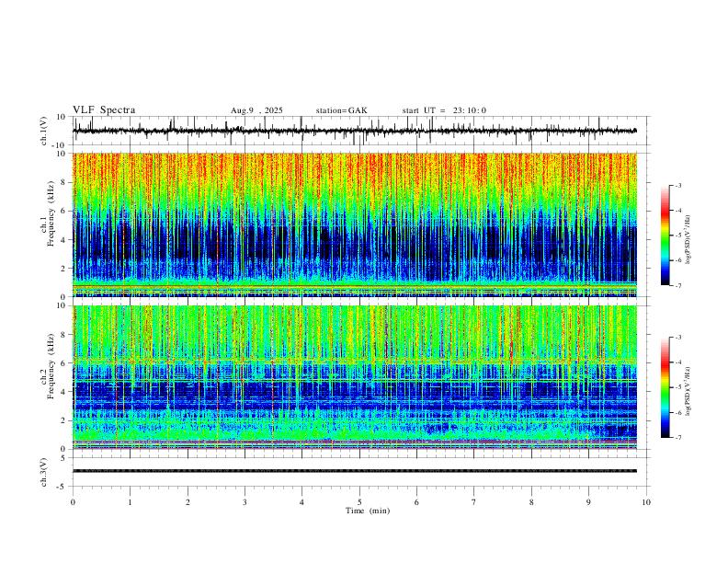Click the "start UT = 23:10:0" text
The image size is (728, 563).
[x=444, y=110]
